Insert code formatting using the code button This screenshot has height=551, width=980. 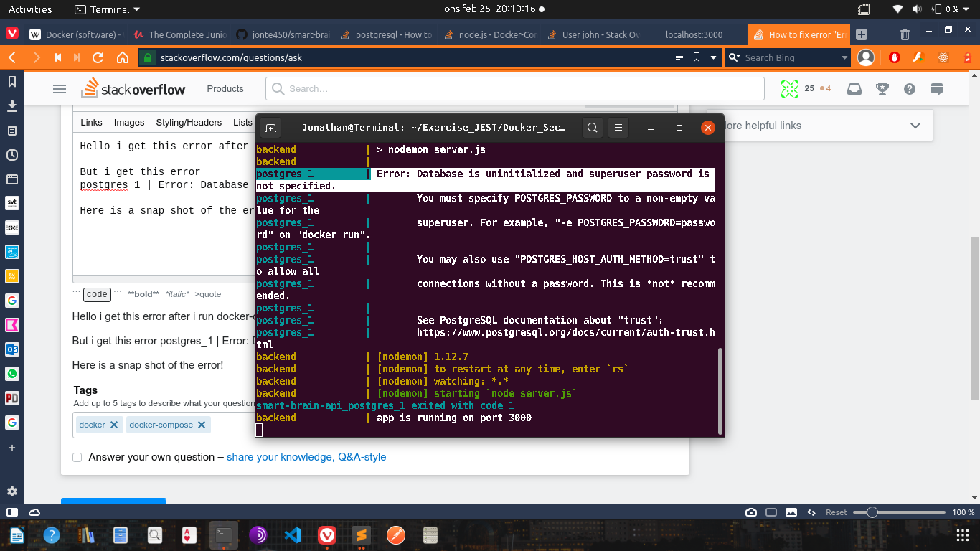[x=97, y=294]
